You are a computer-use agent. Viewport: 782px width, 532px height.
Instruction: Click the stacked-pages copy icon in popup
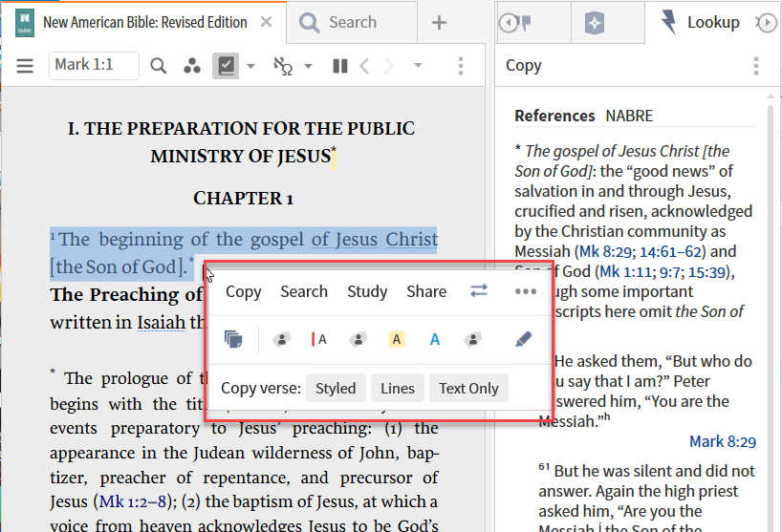[x=233, y=340]
